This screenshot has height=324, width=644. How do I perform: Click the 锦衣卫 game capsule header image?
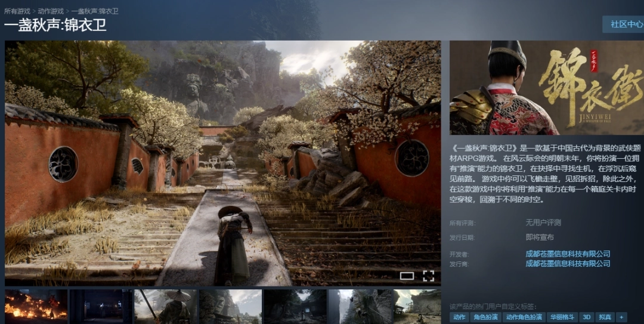546,88
